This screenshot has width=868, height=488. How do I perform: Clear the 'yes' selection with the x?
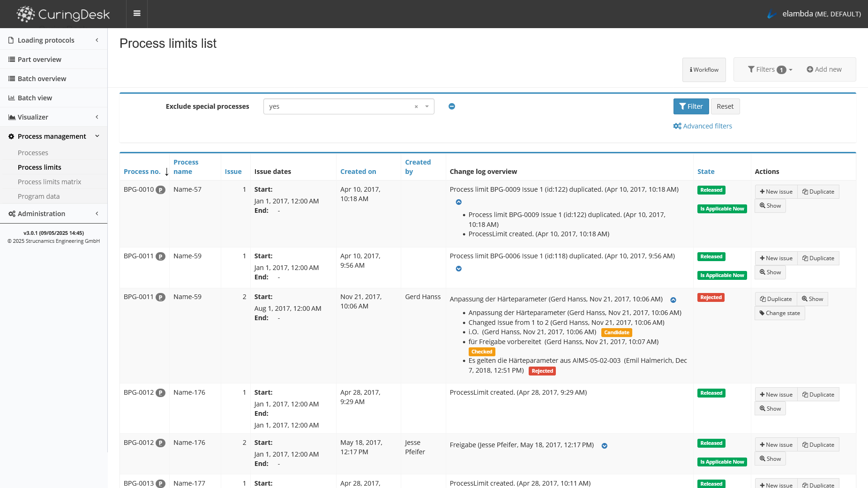pos(416,107)
